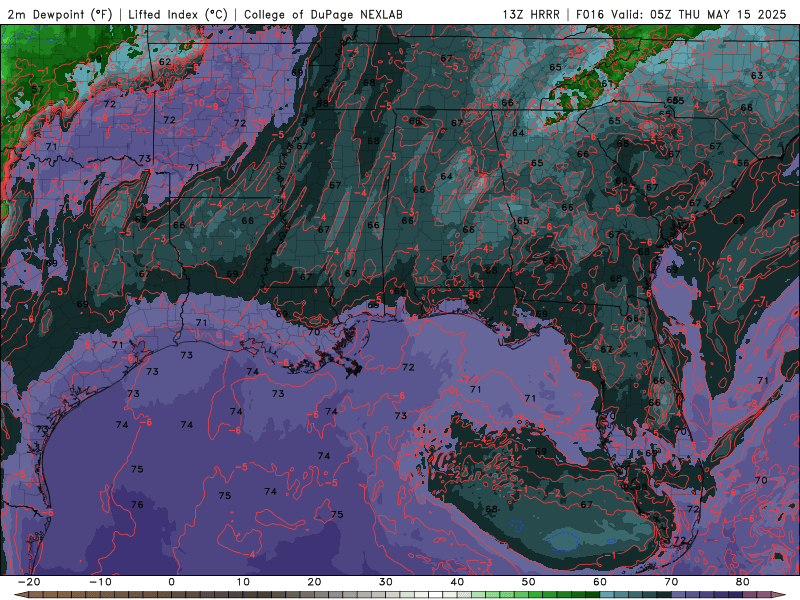This screenshot has height=600, width=800.
Task: Click the "62" dewpoint value on the map
Action: (x=165, y=62)
